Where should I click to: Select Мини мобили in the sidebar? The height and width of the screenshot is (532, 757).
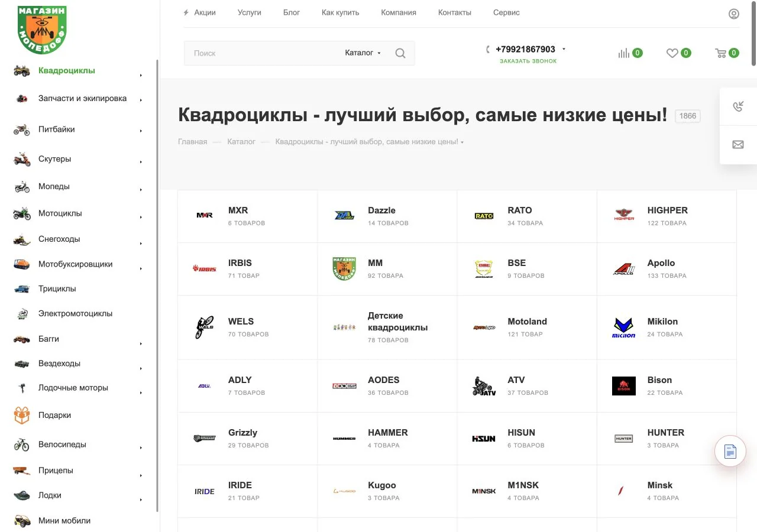click(x=64, y=521)
